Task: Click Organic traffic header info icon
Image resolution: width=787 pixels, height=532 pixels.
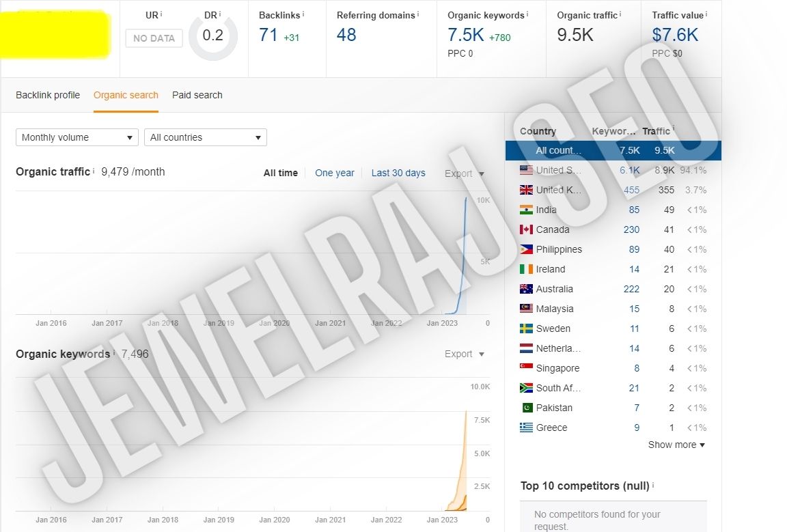Action: [620, 14]
